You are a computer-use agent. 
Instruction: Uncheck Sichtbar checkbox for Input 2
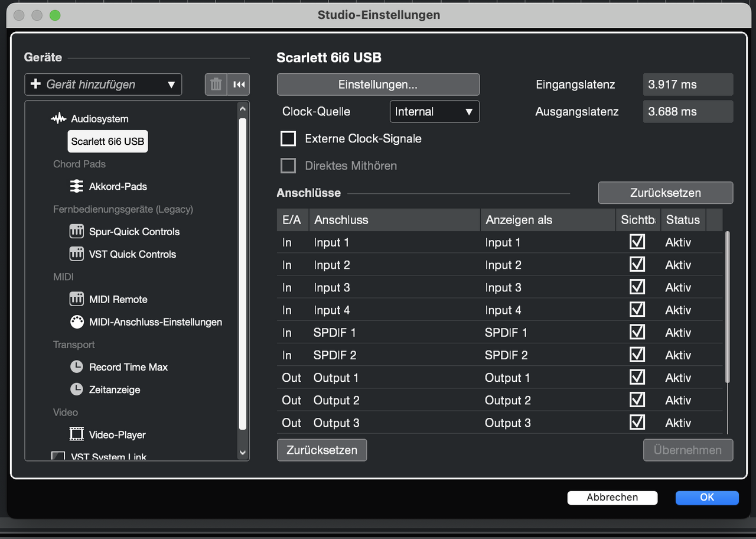coord(637,264)
